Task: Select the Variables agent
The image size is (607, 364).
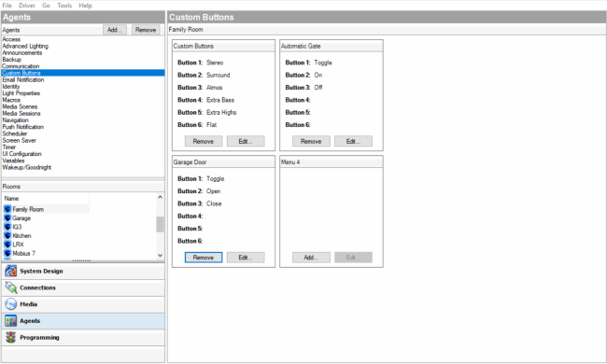Action: point(13,161)
